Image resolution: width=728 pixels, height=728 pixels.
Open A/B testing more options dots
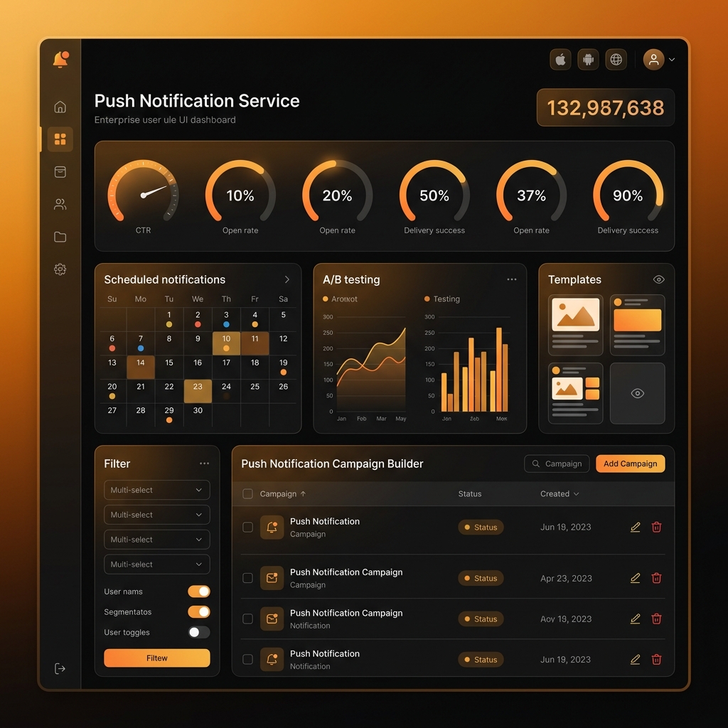coord(512,279)
